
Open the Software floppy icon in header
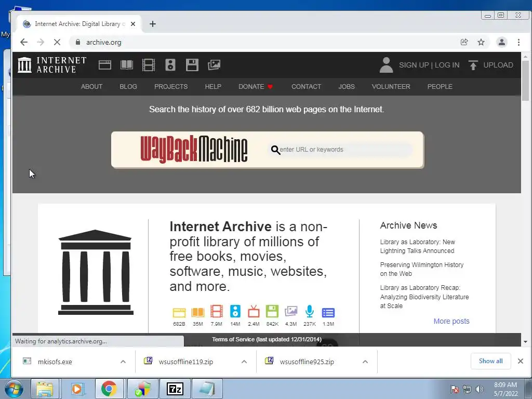click(192, 65)
